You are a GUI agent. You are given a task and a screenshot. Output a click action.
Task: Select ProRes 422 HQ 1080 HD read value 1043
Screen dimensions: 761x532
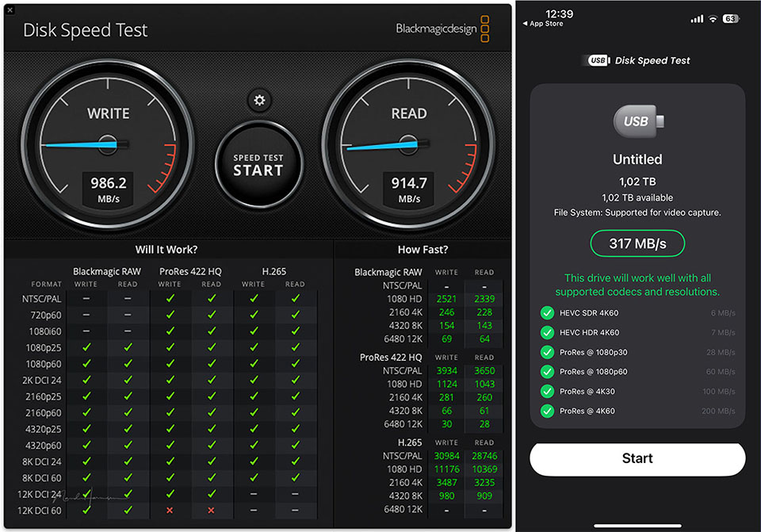(x=484, y=384)
